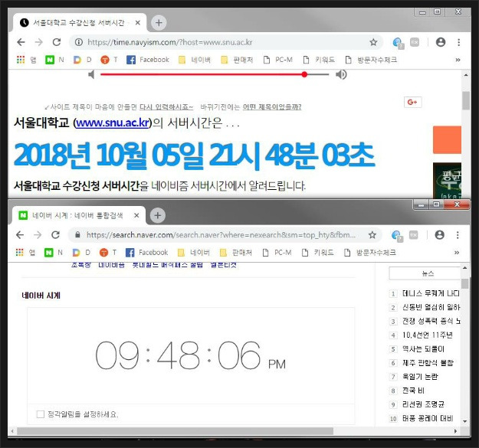Open Facebook bookmark in top window
This screenshot has width=479, height=448.
(148, 60)
